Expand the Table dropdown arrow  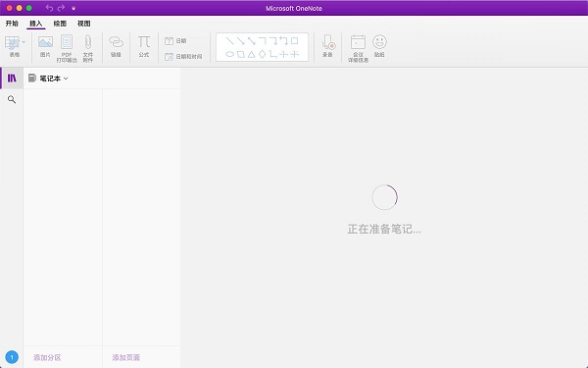pos(24,41)
